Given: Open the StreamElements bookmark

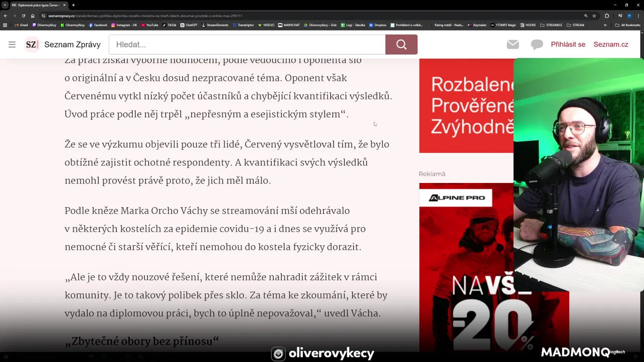Looking at the screenshot, I should pyautogui.click(x=215, y=25).
